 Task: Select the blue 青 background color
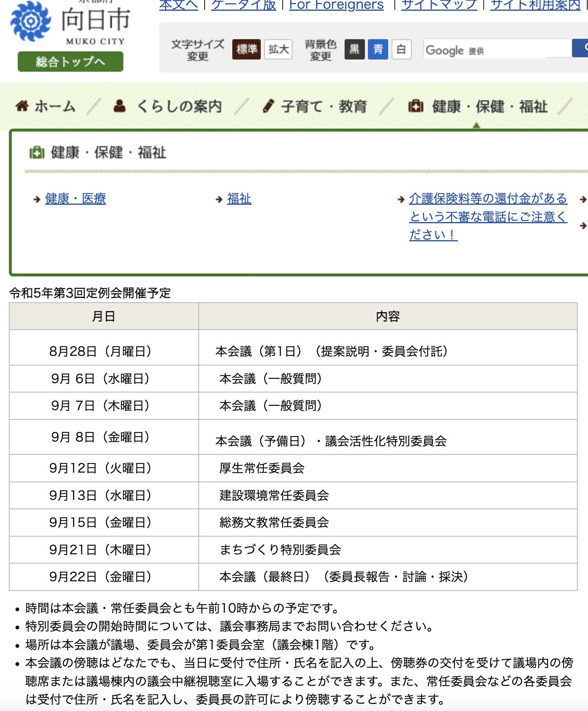point(378,49)
